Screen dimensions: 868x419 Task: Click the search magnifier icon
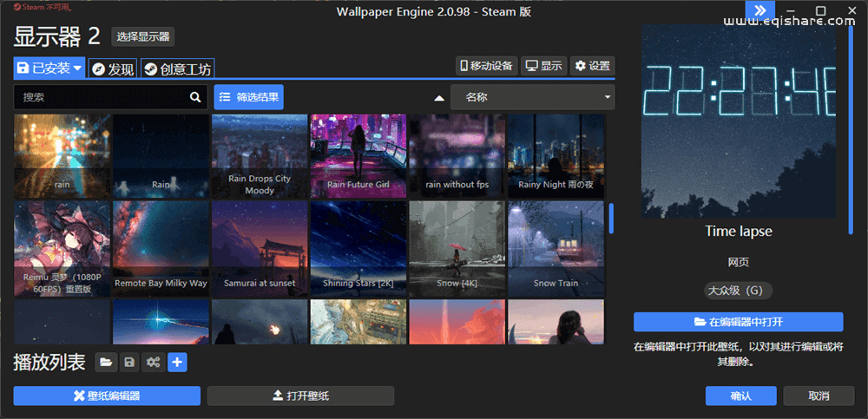click(195, 97)
